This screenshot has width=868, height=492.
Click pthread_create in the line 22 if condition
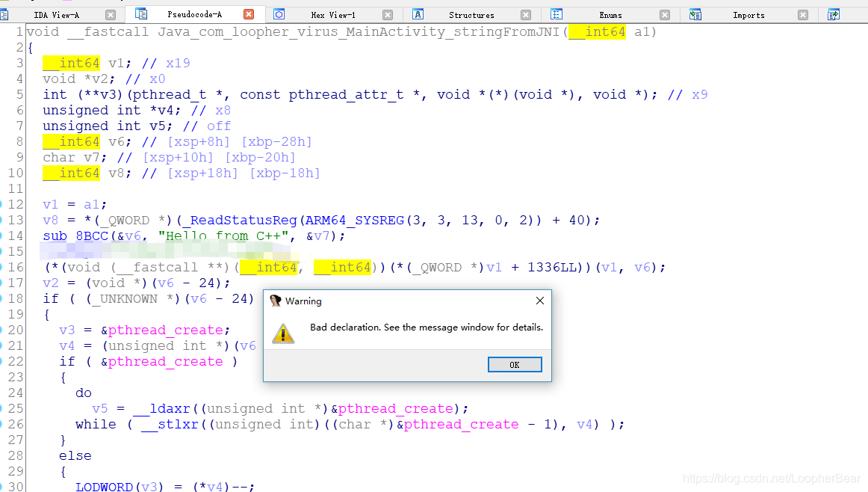166,362
